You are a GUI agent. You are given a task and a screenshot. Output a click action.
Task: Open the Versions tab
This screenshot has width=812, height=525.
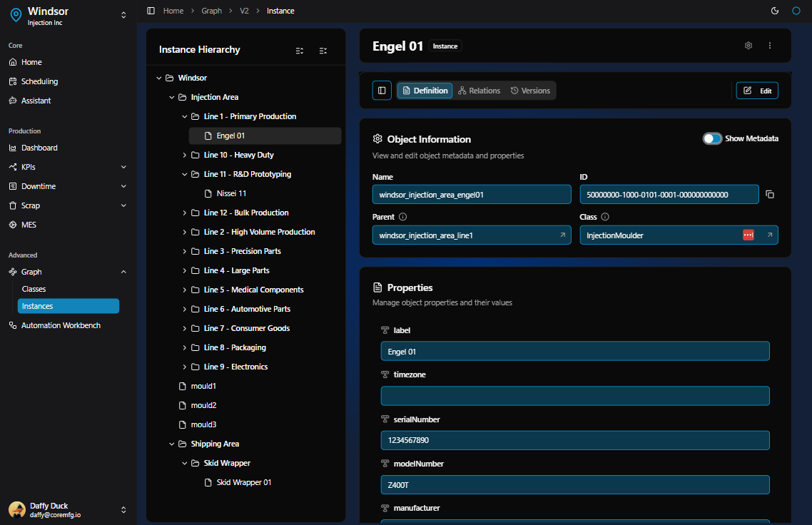[530, 91]
